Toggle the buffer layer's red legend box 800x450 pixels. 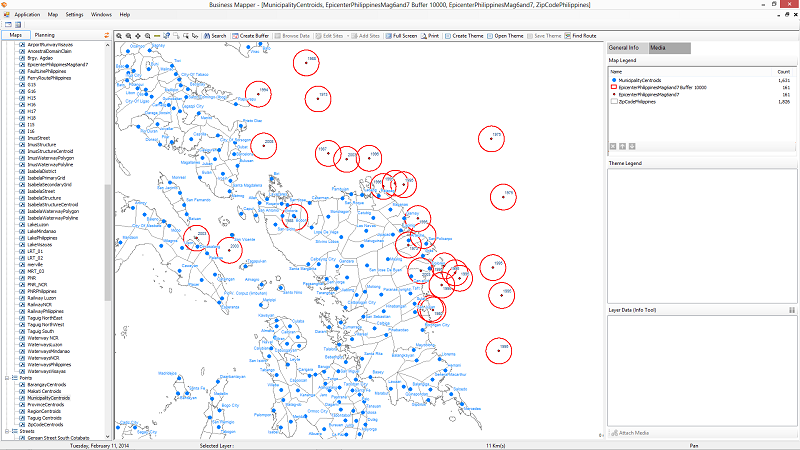coord(613,88)
